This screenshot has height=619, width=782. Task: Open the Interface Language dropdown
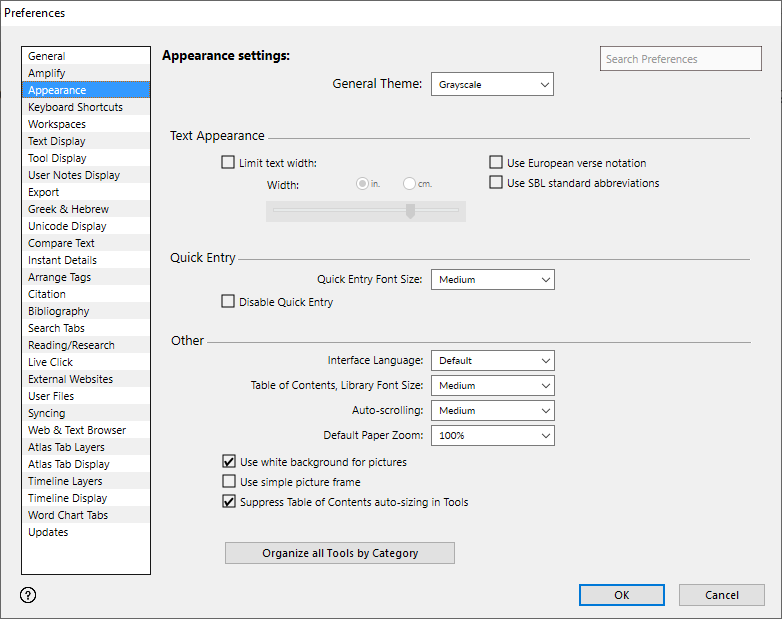coord(492,360)
